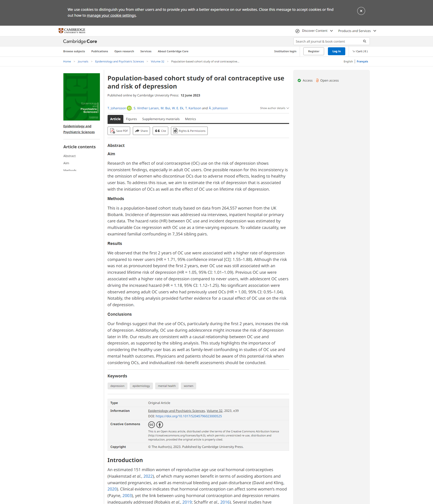Open Epidemiology and Psychiatric Sciences breadcrumb
This screenshot has width=433, height=504.
coord(119,62)
